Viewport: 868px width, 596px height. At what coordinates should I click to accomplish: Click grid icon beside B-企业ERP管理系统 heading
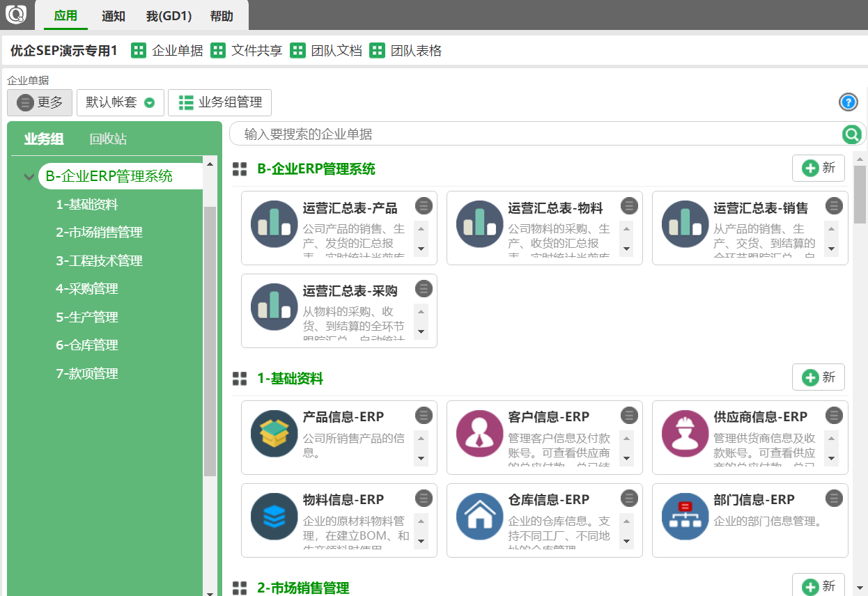pyautogui.click(x=240, y=168)
